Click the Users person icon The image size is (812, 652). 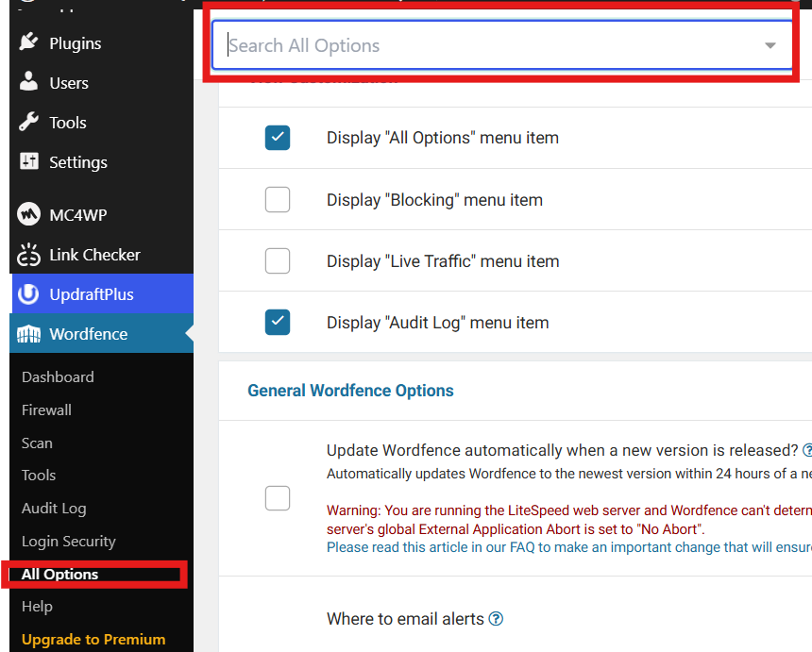(28, 82)
